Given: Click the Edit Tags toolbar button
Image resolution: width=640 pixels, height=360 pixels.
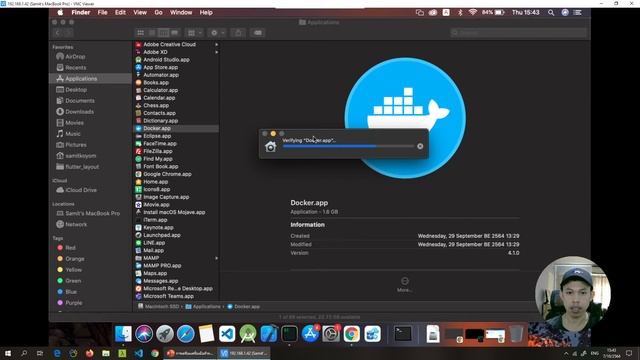Looking at the screenshot, I should pos(258,33).
